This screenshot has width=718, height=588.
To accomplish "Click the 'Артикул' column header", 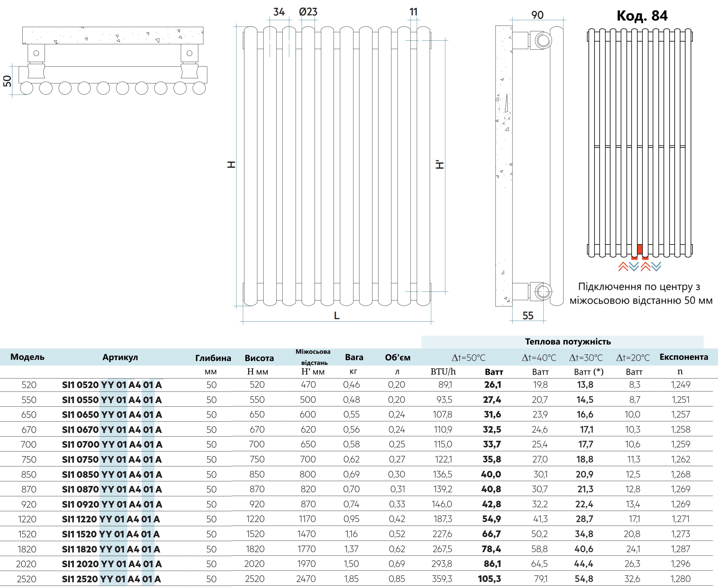I will click(120, 357).
